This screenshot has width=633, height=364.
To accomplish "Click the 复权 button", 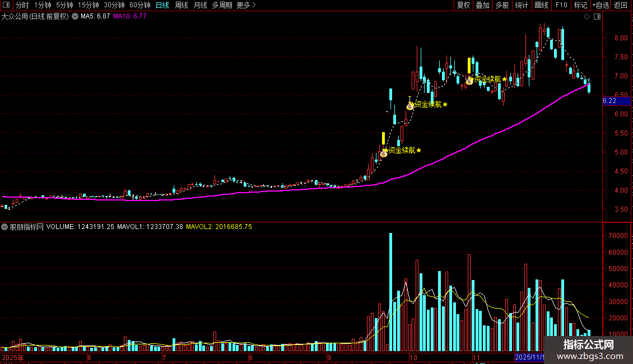I will [x=463, y=5].
